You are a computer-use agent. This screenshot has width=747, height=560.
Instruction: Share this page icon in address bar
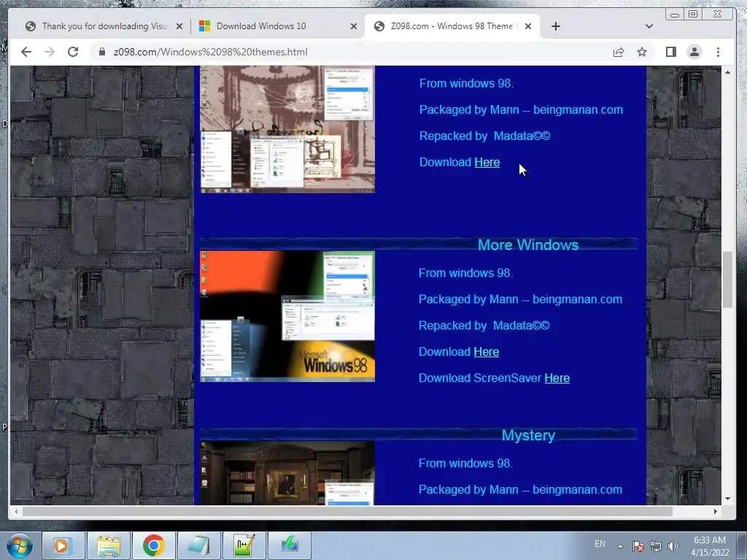point(619,52)
